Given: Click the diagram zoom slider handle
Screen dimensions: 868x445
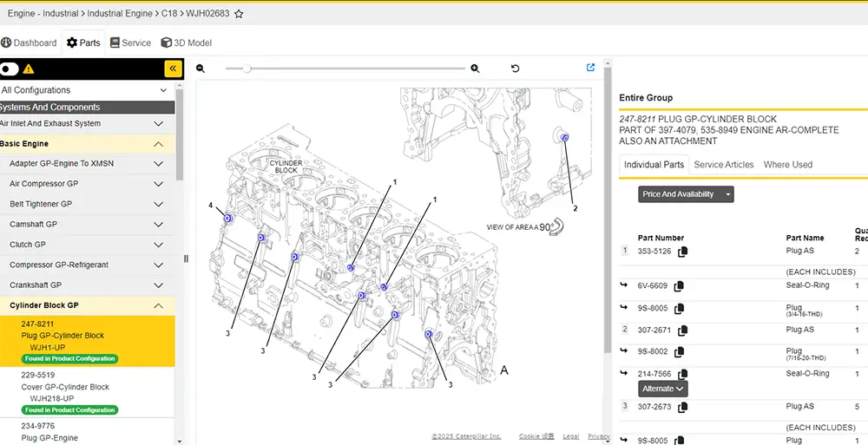Looking at the screenshot, I should 247,69.
